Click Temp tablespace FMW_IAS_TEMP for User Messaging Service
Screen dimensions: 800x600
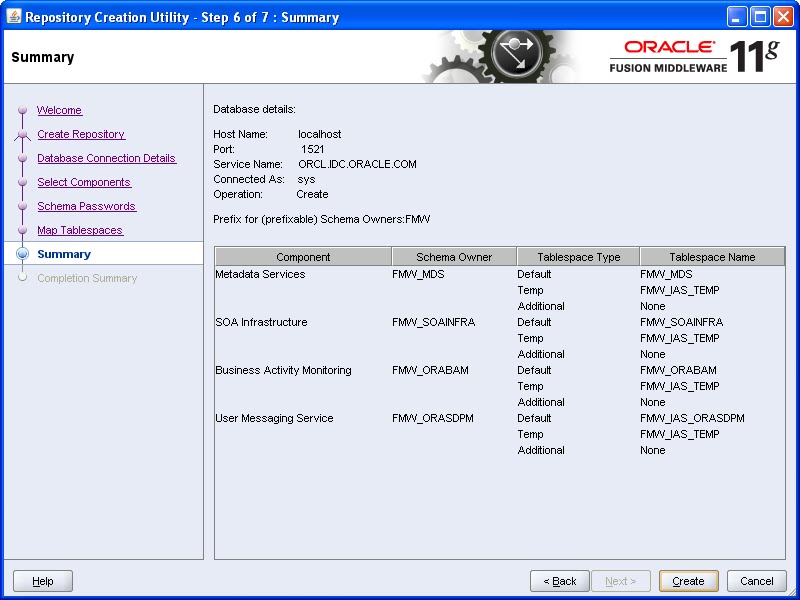(x=680, y=434)
